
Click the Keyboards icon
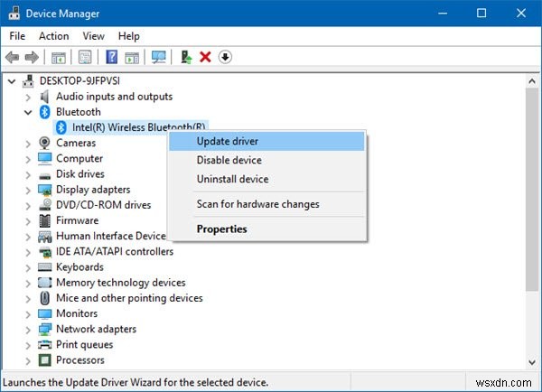[x=44, y=266]
